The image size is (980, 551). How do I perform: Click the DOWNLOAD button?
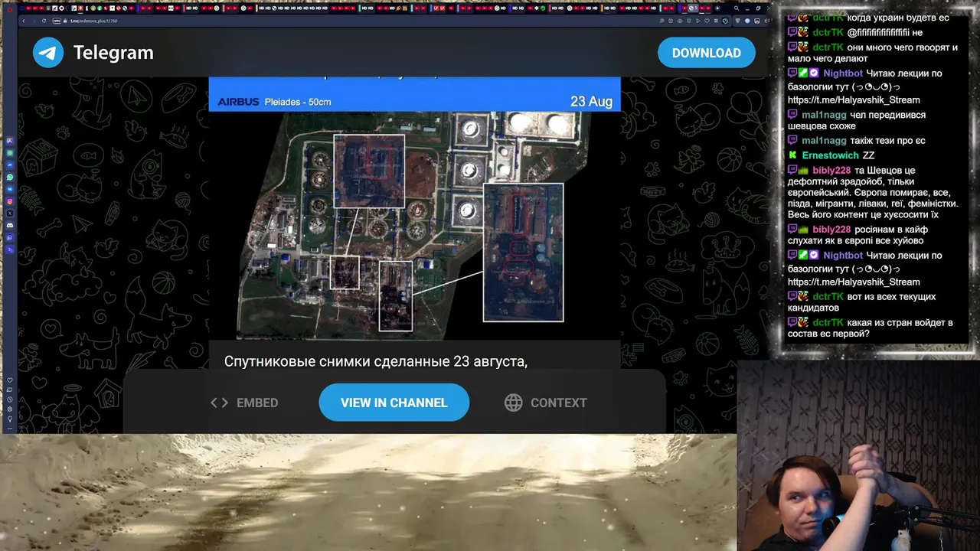(x=706, y=53)
